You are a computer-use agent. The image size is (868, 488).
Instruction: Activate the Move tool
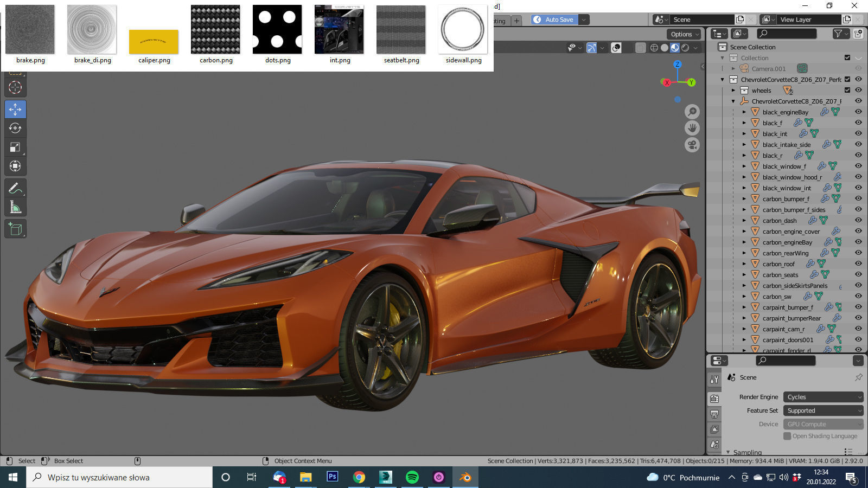[x=15, y=109]
